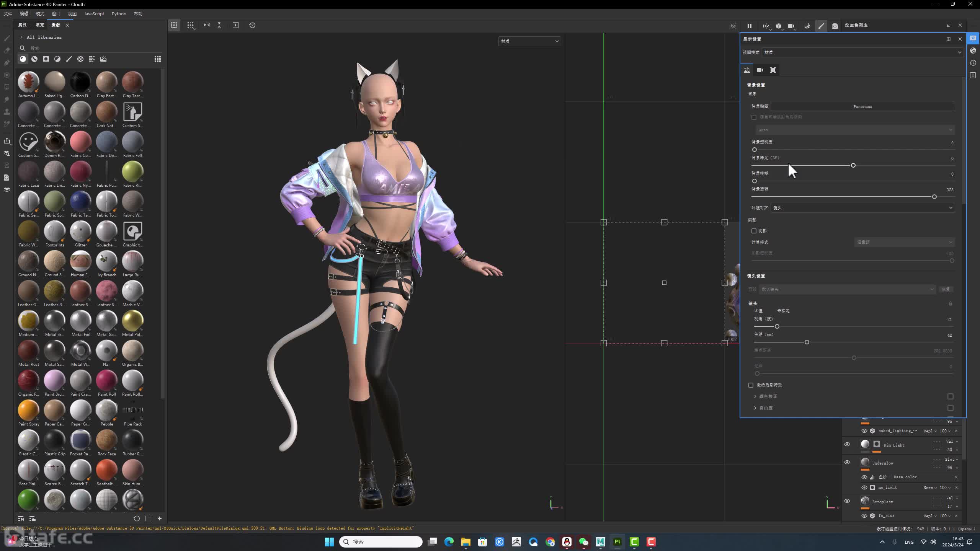Screen dimensions: 980x551
Task: Open the 视图模式 dropdown in display settings
Action: pos(862,52)
